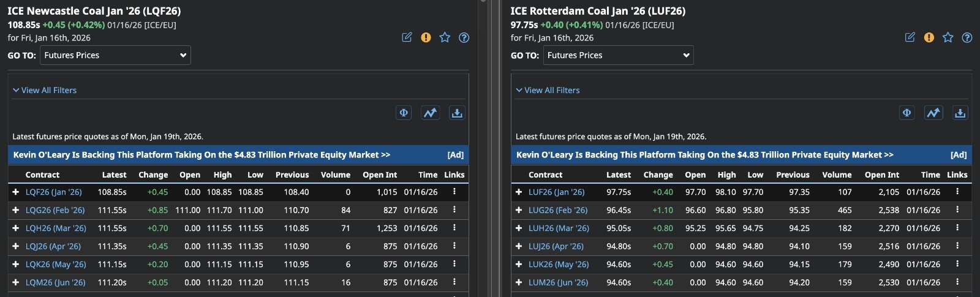Image resolution: width=980 pixels, height=297 pixels.
Task: Open help question mark icon in Rotterdam panel
Action: (967, 37)
